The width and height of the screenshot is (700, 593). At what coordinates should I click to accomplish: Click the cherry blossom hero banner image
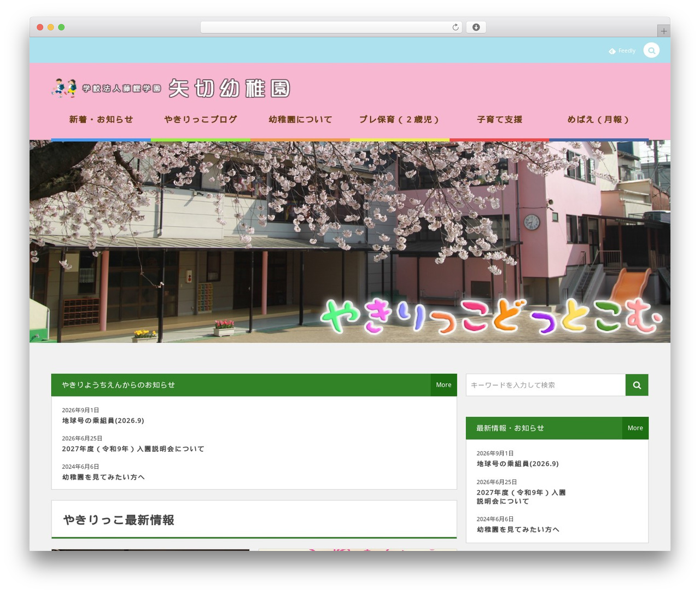click(350, 241)
